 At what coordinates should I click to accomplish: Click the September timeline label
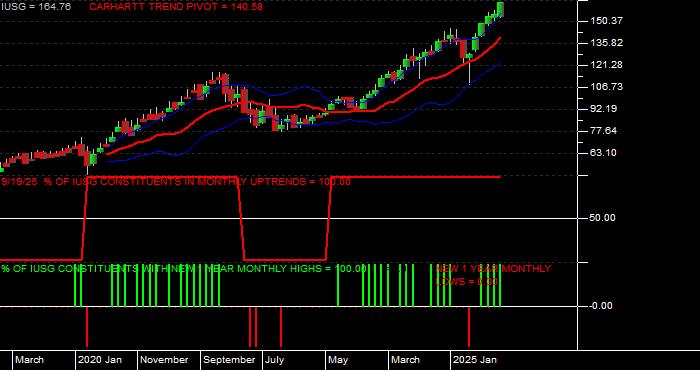pyautogui.click(x=229, y=360)
